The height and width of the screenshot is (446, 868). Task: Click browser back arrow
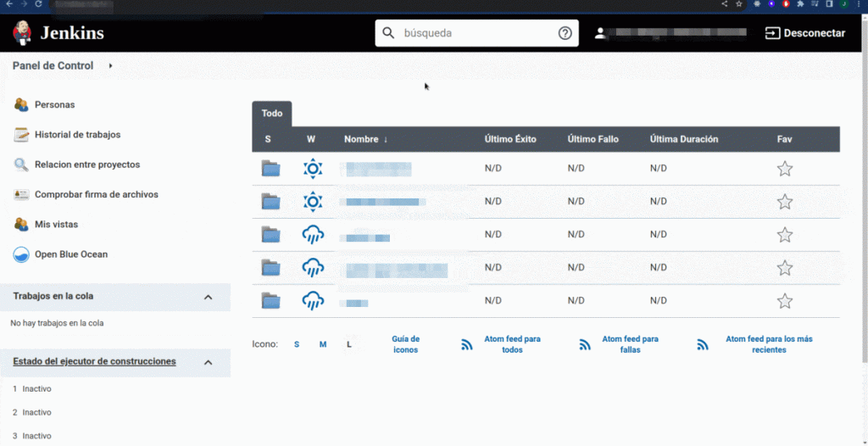[x=8, y=4]
